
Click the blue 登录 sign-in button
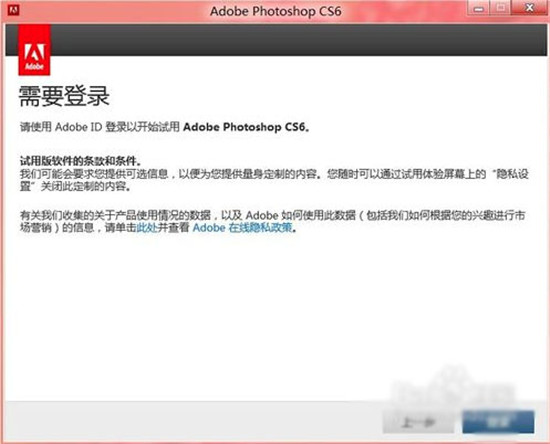(x=498, y=422)
